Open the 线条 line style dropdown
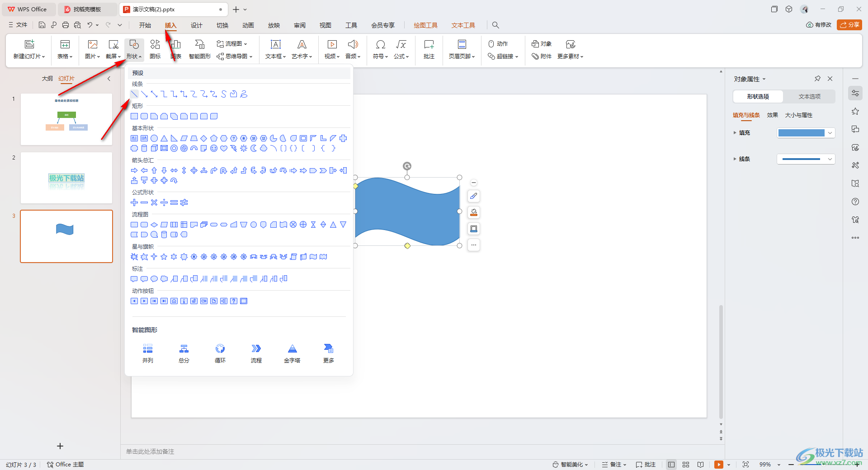Screen dimensions: 868x470 click(x=830, y=159)
